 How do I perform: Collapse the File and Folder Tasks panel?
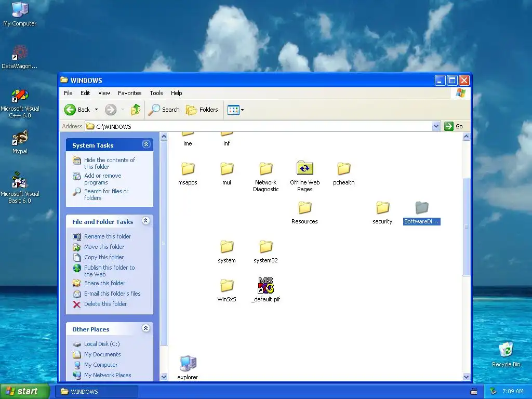146,221
